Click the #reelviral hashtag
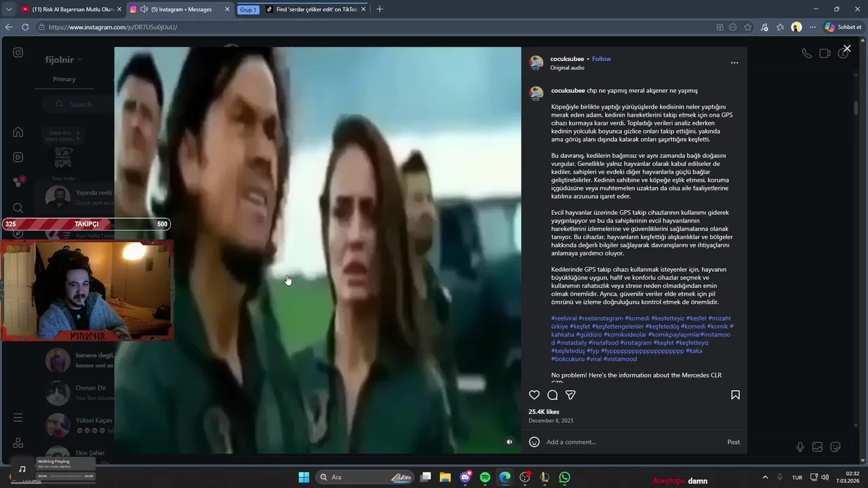The width and height of the screenshot is (868, 488). point(564,318)
